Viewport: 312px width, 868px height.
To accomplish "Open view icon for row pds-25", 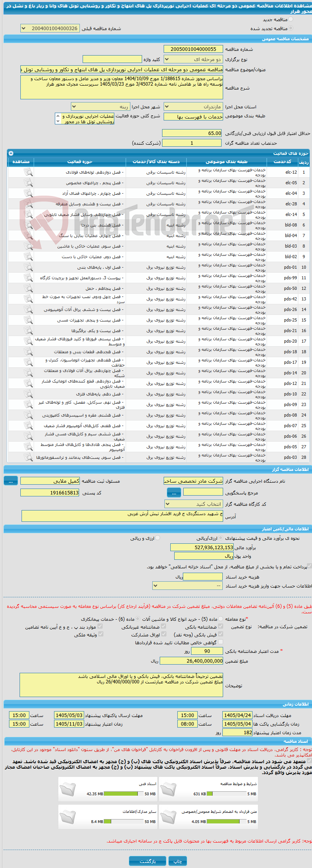I will click(28, 320).
